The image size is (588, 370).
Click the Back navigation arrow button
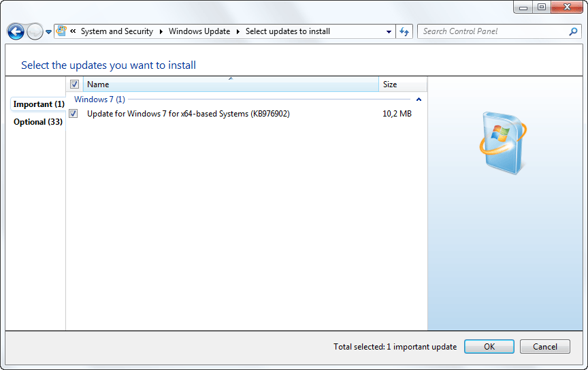(16, 31)
